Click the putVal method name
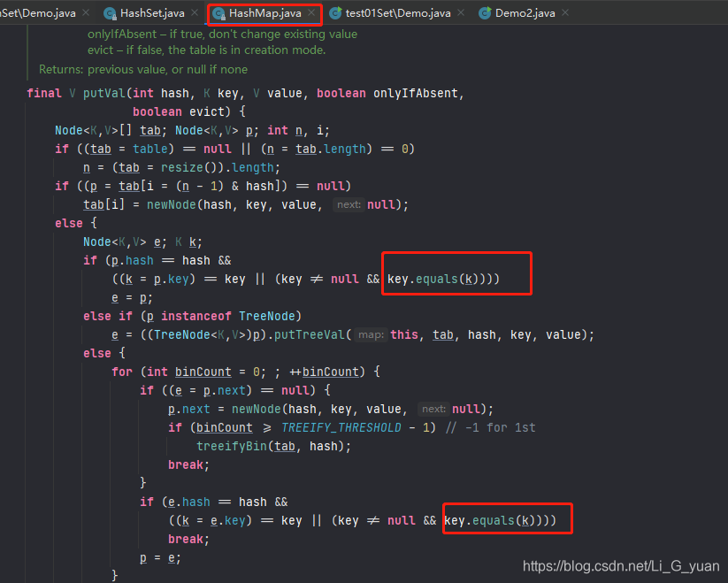 [104, 93]
